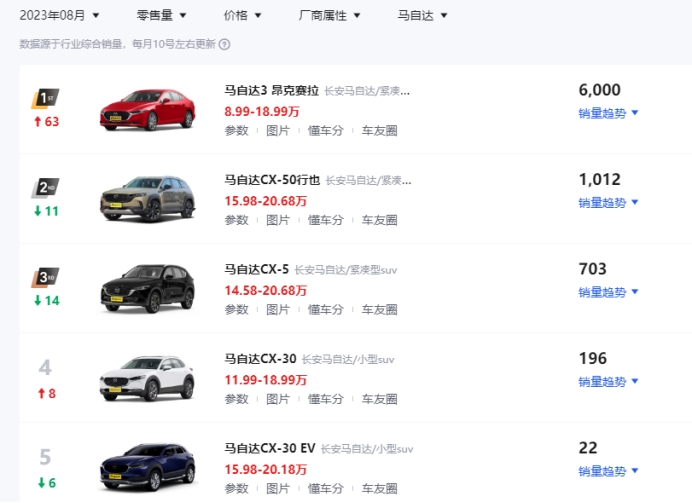692x503 pixels.
Task: Open the 马自达CX-5 title link
Action: [256, 269]
